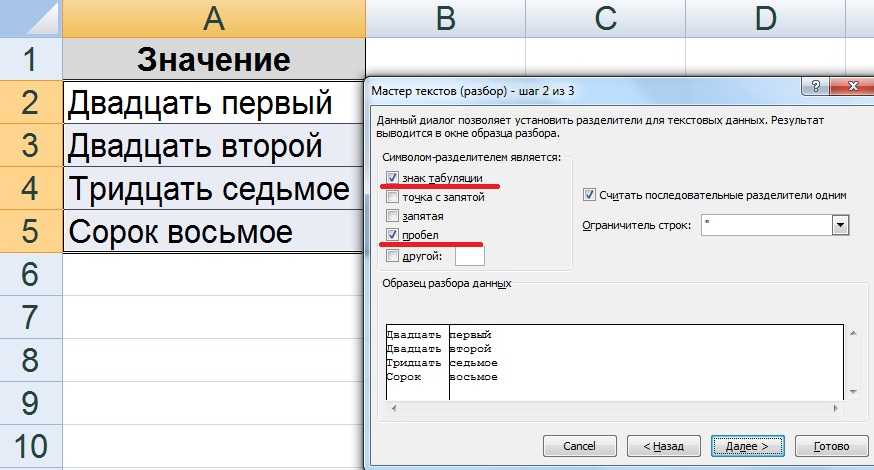
Task: Select row 8 header
Action: (31, 360)
